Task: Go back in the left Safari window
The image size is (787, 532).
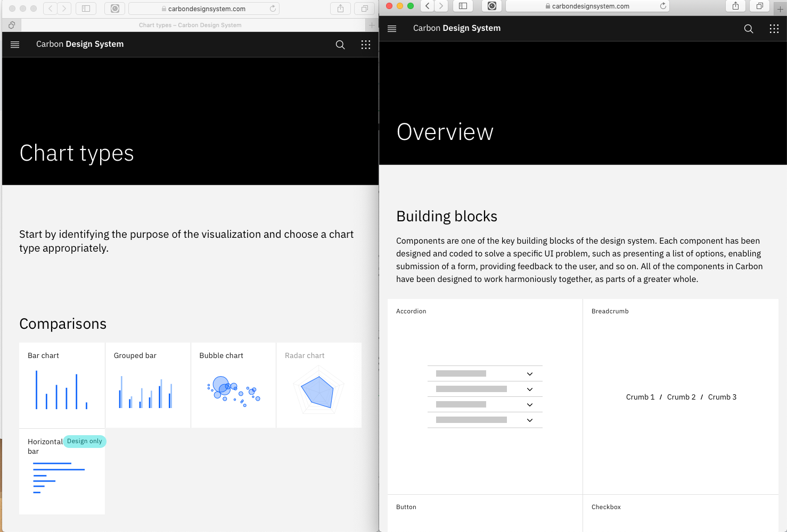Action: point(51,9)
